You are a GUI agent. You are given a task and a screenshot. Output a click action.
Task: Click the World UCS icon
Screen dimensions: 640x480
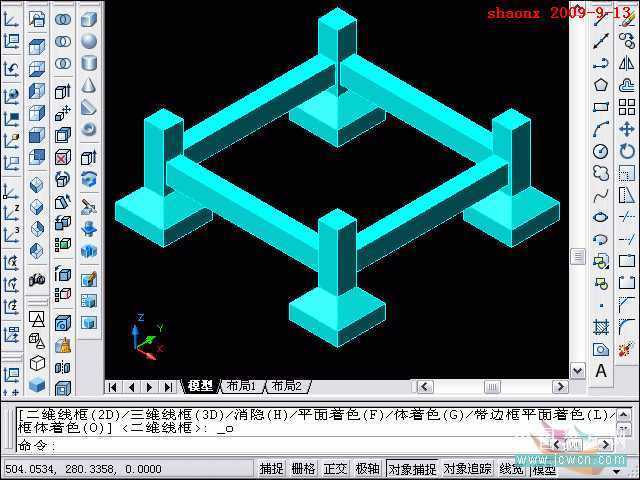(x=11, y=96)
